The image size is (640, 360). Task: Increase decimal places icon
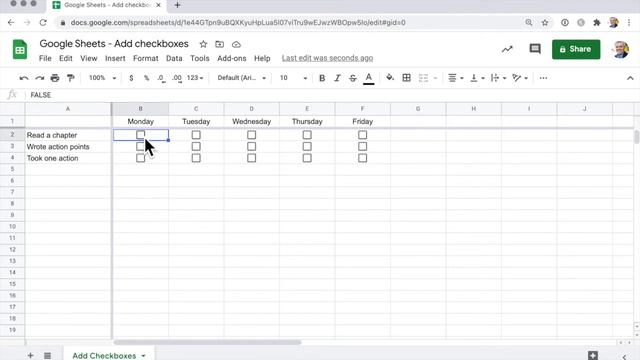tap(177, 78)
